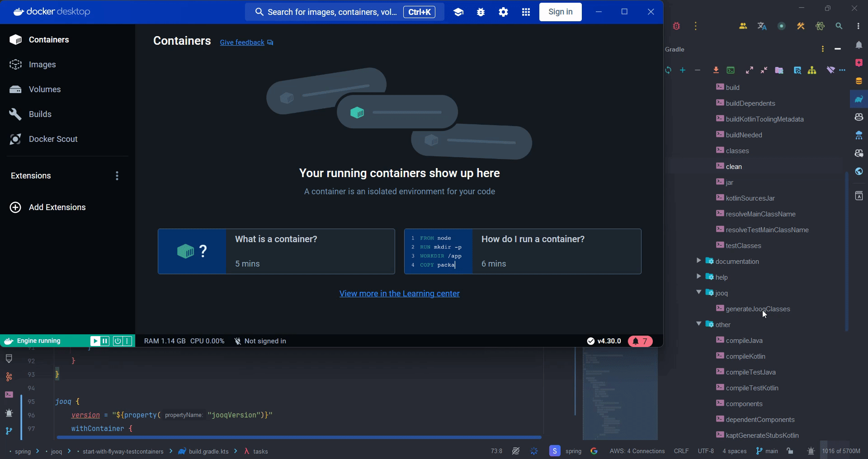
Task: Open Docker notifications badge showing 7
Action: tap(640, 341)
